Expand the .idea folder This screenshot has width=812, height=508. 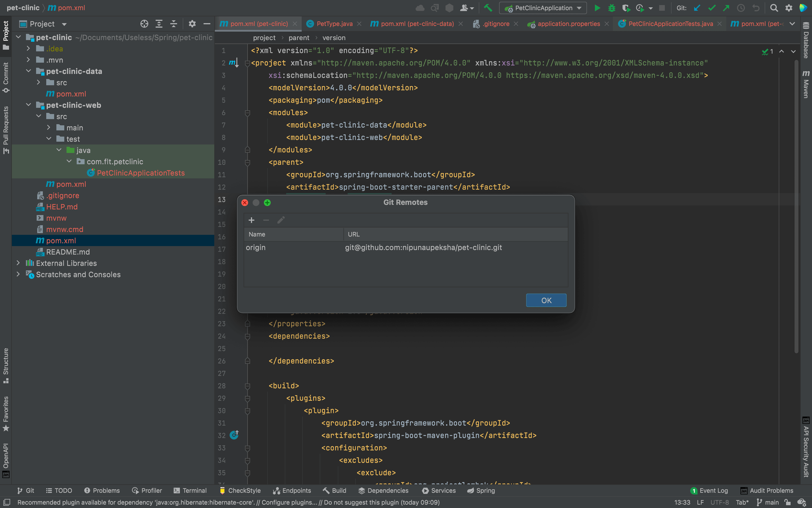pyautogui.click(x=28, y=49)
